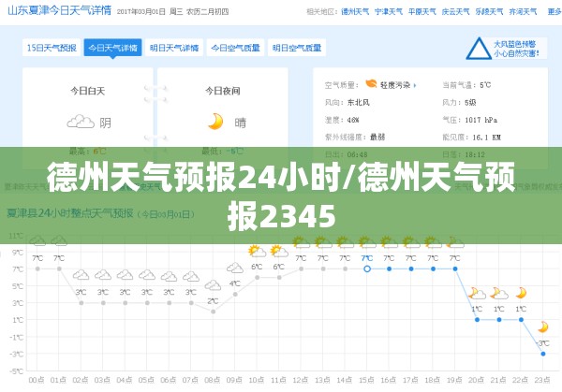Screen dimensions: 562x392
Task: Click the moon-and-cloud icon above 21点
Action: click(x=499, y=293)
